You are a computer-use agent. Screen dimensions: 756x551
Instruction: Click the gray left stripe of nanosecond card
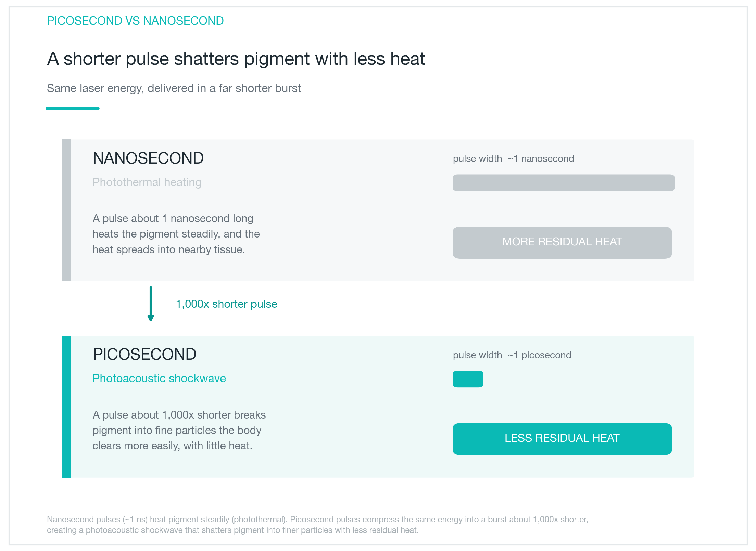66,210
